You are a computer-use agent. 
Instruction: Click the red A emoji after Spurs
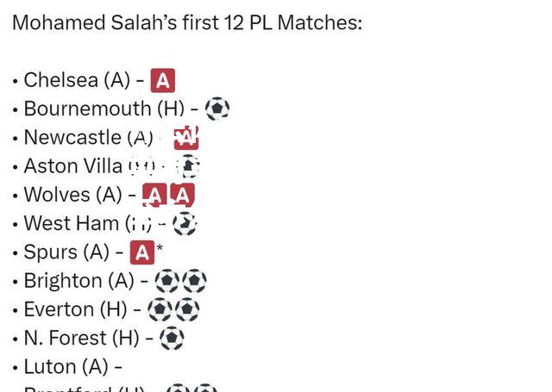[x=142, y=252]
